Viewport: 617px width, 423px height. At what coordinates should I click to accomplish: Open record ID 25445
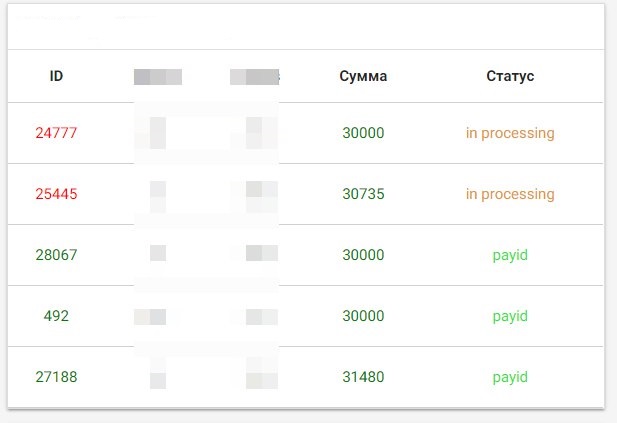(x=56, y=194)
